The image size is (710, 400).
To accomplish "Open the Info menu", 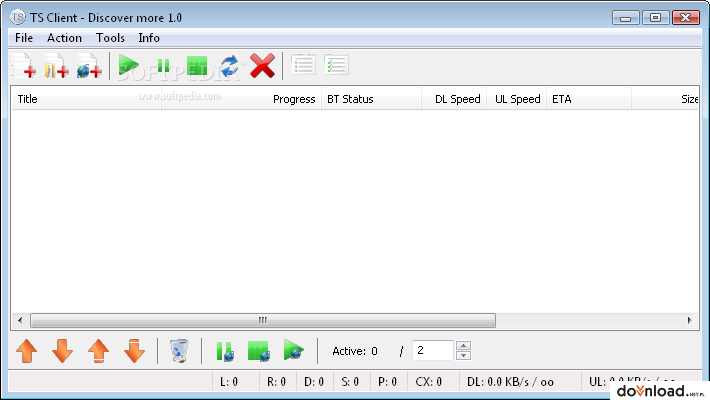I will point(149,38).
